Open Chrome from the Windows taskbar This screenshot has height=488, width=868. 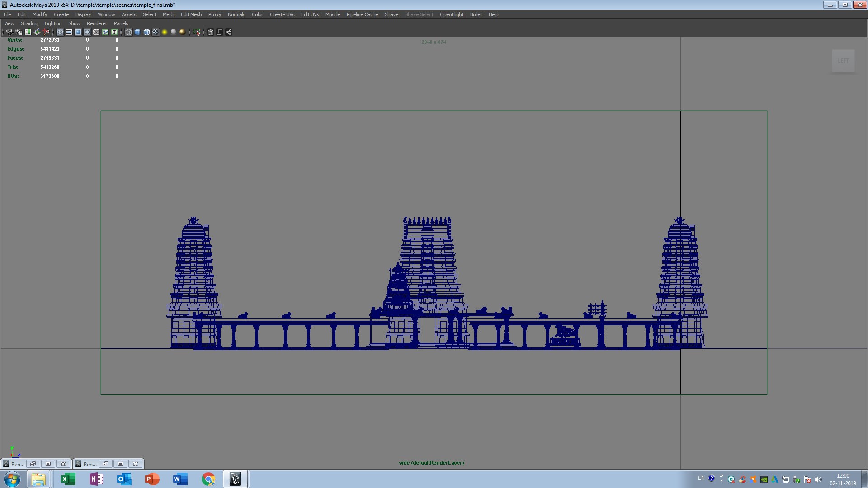[x=208, y=479]
